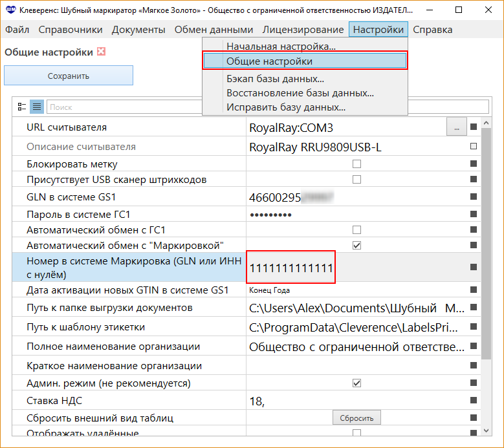Click the Сбросить button
The image size is (504, 448).
[356, 418]
